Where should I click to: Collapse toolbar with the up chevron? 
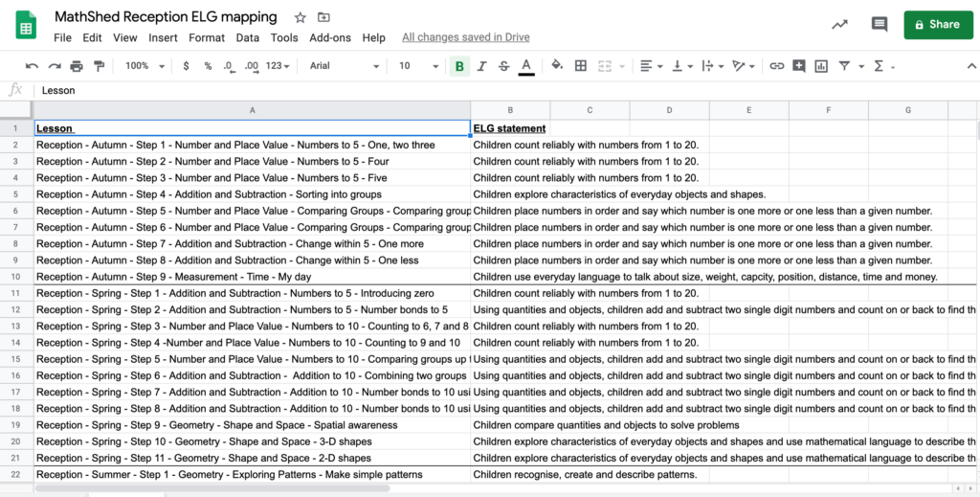point(971,66)
